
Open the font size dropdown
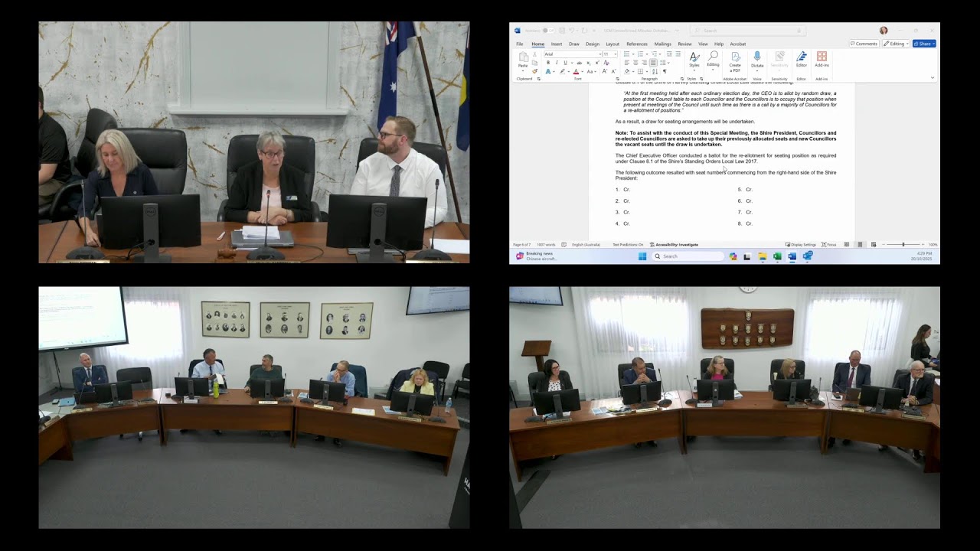616,54
